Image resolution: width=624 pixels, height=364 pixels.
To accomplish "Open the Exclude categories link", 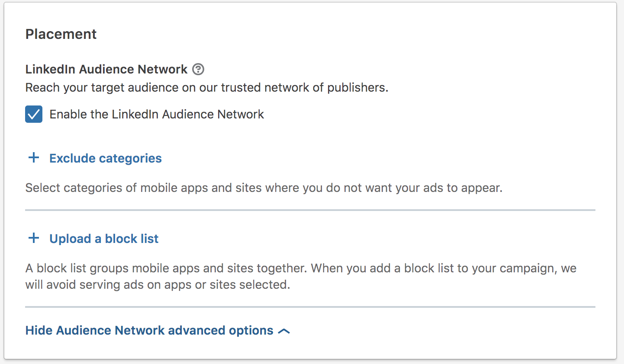I will point(106,158).
